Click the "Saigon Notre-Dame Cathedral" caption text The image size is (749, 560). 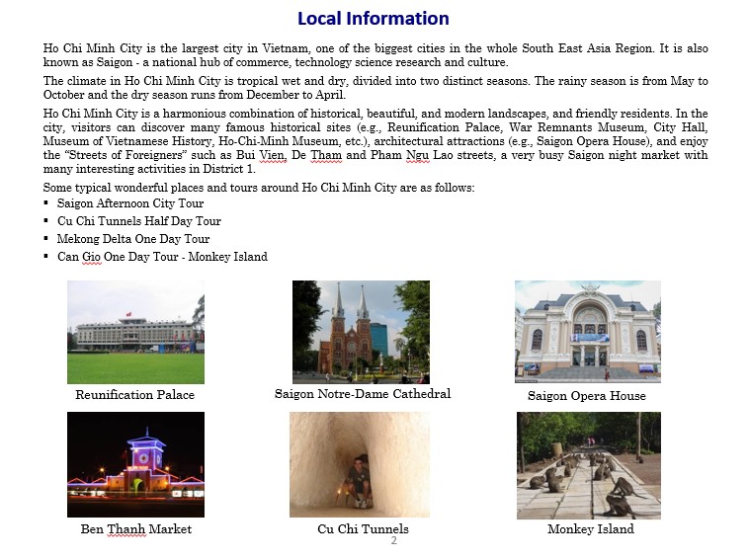coord(362,394)
